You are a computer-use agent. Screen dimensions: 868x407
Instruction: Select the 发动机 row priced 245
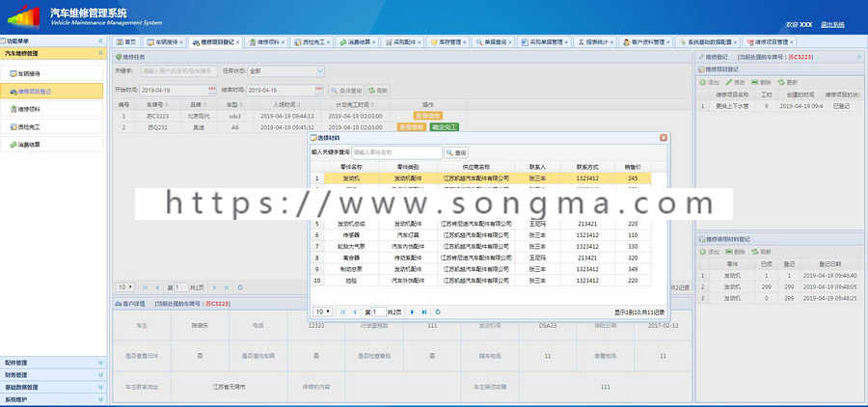tap(481, 178)
